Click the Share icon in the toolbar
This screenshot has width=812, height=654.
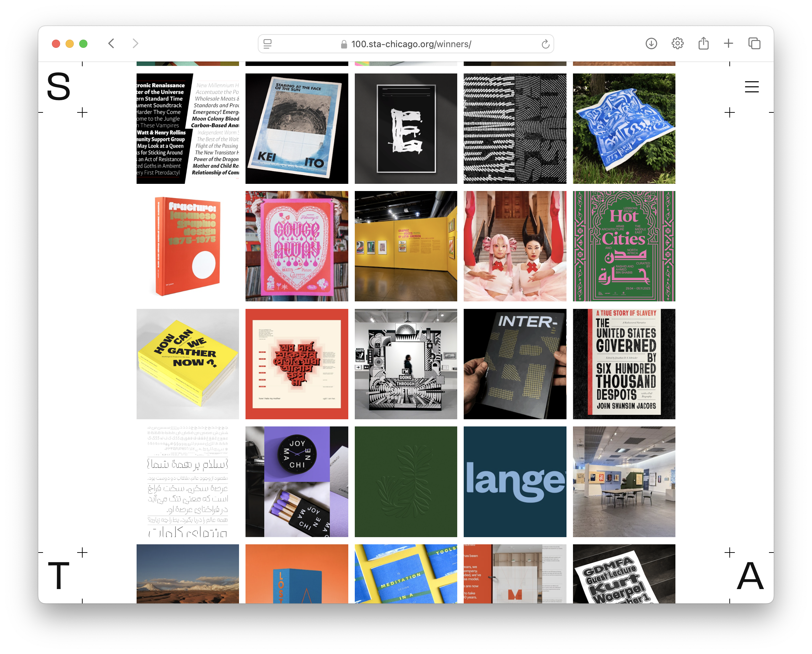(x=703, y=44)
